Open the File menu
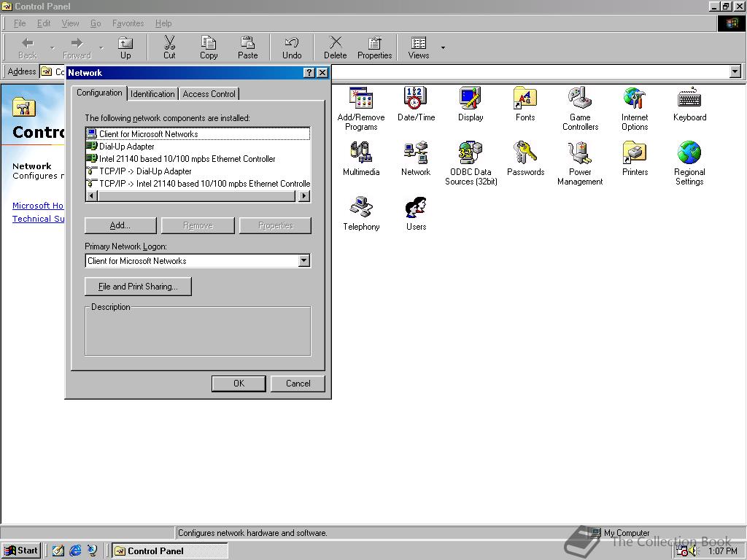Image resolution: width=747 pixels, height=560 pixels. coord(20,23)
